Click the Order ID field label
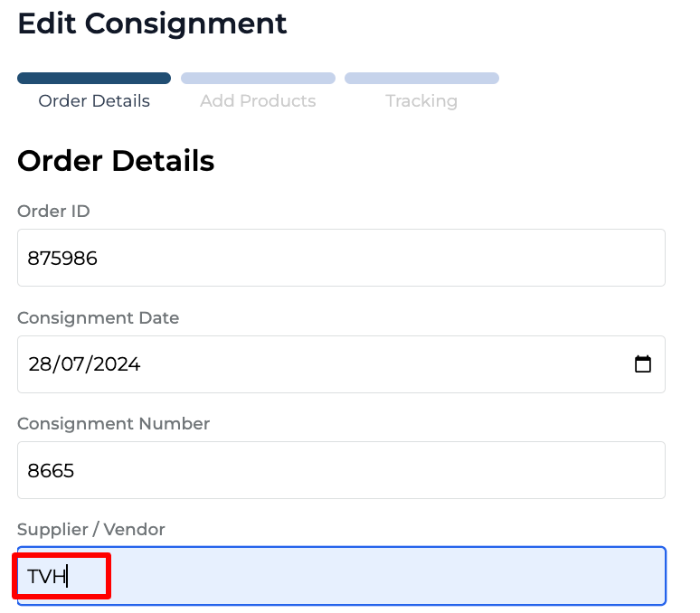Viewport: 700px width, 613px height. [53, 212]
